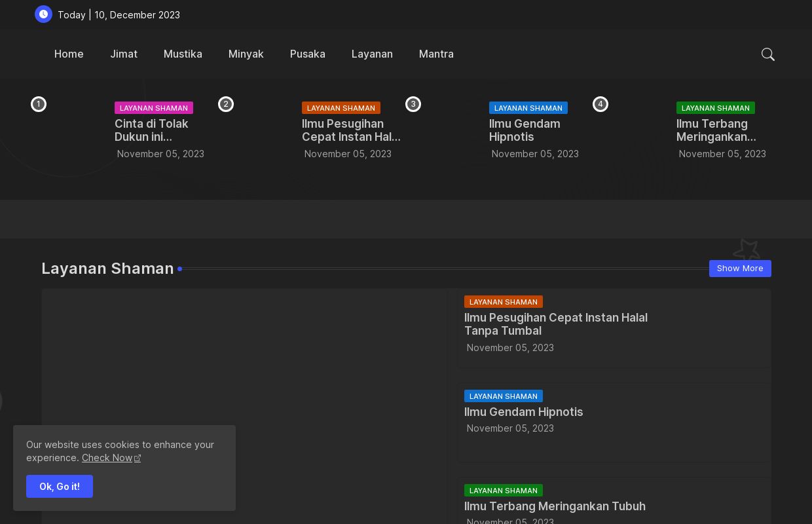
Task: Click the number 3 badge in carousel
Action: (x=413, y=104)
